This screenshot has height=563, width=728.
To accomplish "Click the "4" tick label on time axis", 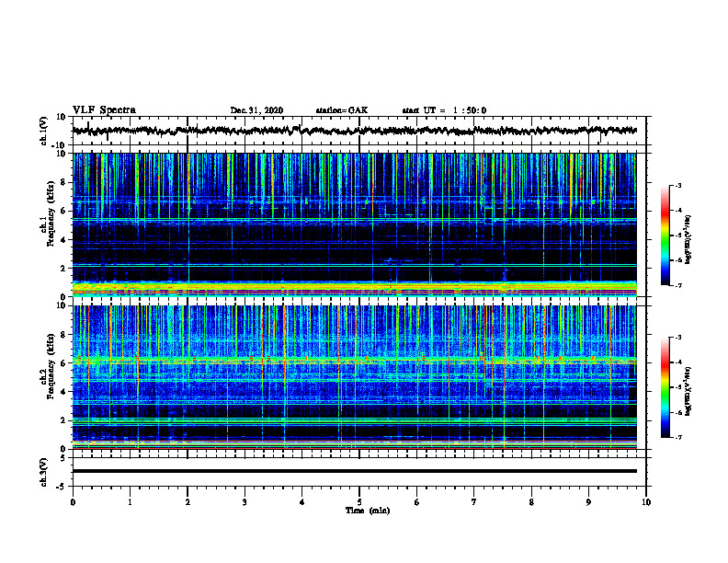I will pos(301,502).
